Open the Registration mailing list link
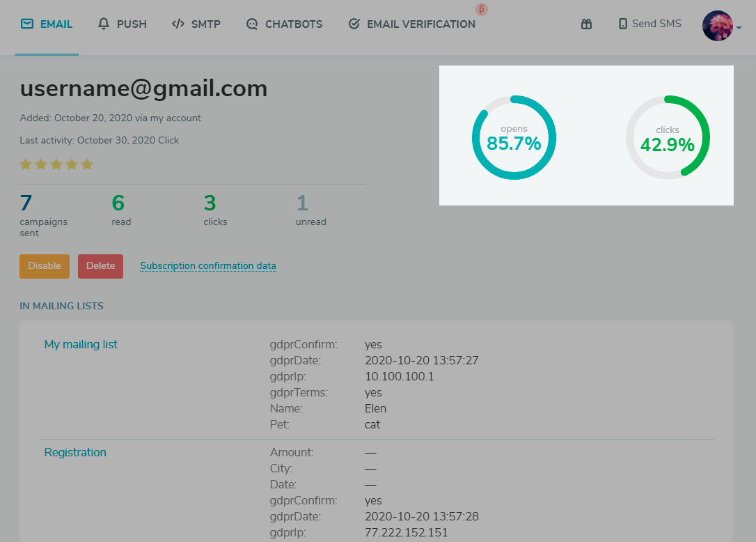The width and height of the screenshot is (756, 542). pyautogui.click(x=75, y=452)
